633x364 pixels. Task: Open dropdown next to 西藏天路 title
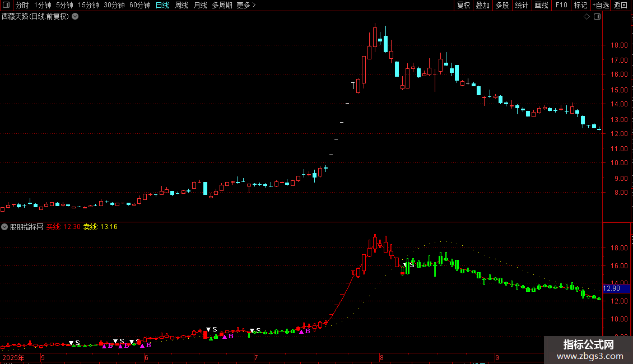75,17
